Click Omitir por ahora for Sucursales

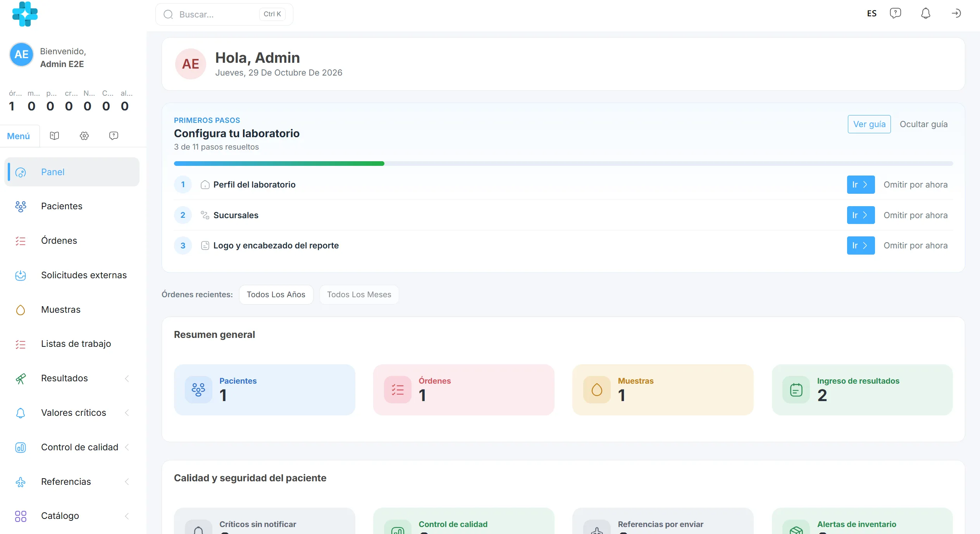(915, 215)
